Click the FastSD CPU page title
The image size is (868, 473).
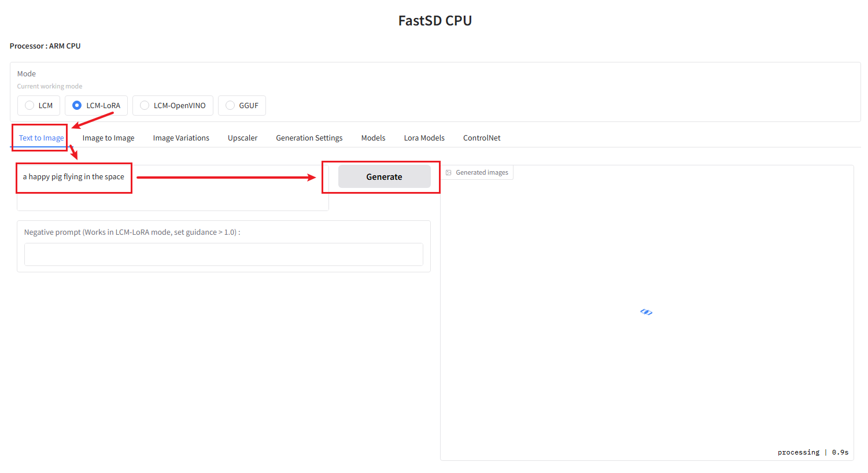pos(435,21)
